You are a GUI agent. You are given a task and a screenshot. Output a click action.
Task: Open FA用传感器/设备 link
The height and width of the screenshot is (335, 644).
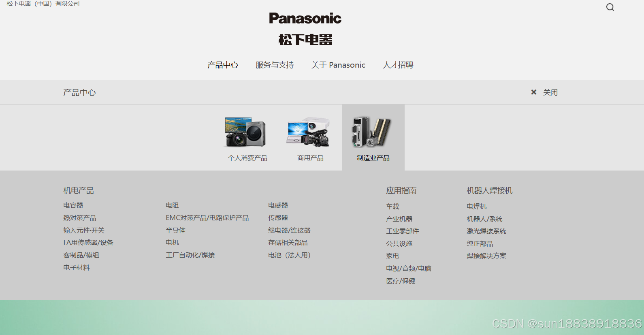[x=88, y=243]
